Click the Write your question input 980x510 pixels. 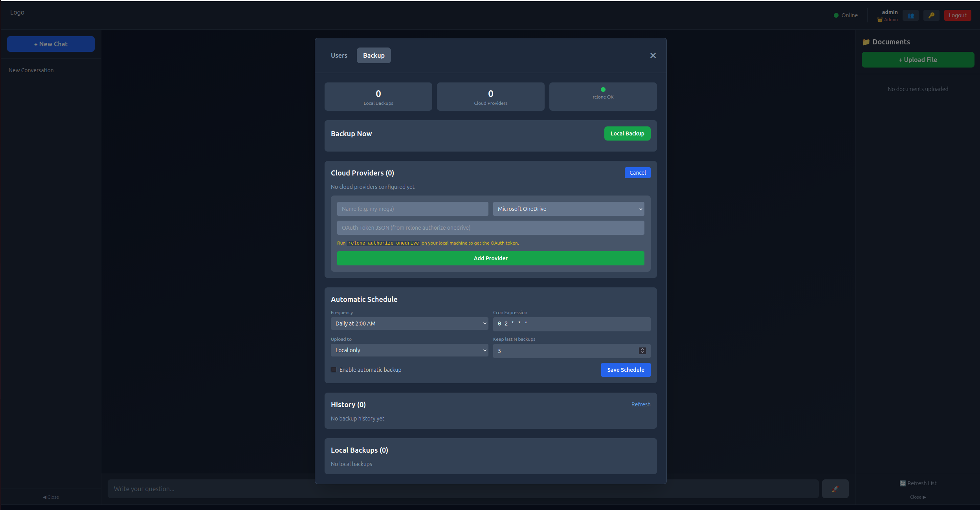tap(463, 489)
